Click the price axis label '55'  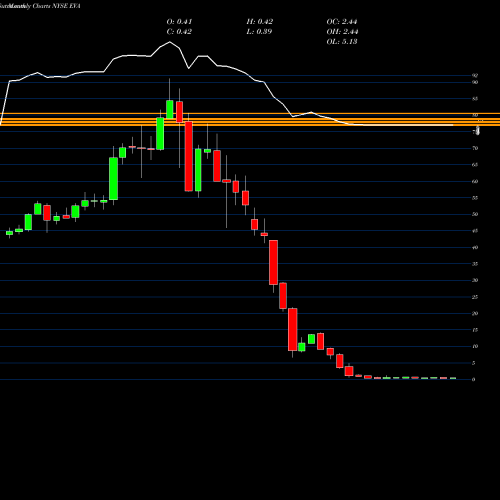click(x=475, y=198)
